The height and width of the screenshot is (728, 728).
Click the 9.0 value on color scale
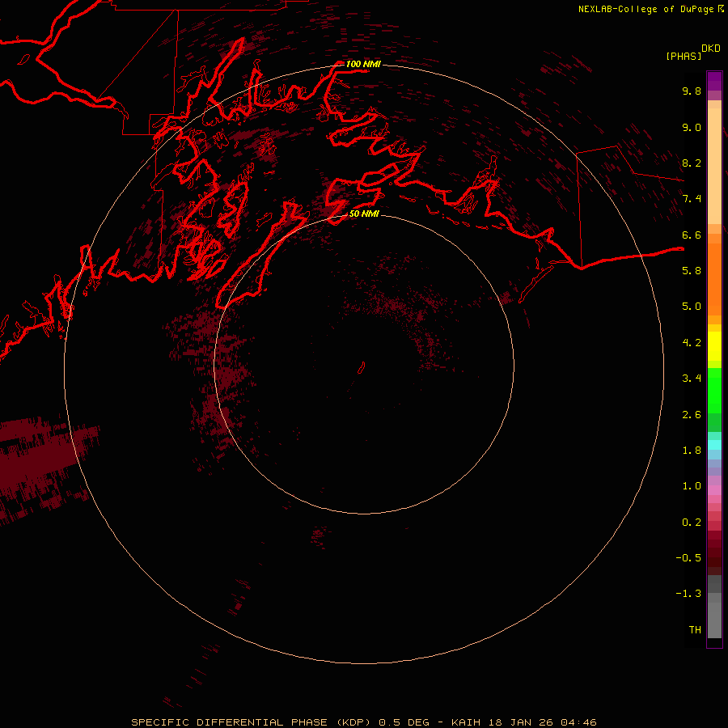[x=692, y=127]
